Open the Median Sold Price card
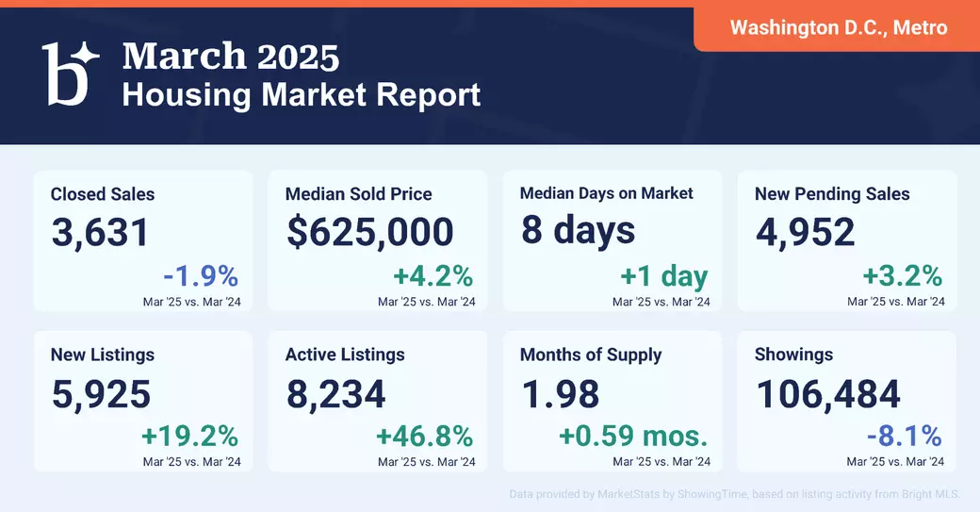Image resolution: width=980 pixels, height=512 pixels. coord(378,240)
